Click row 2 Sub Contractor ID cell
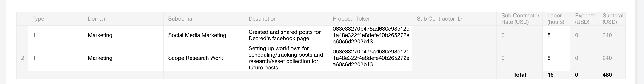The image size is (644, 84). pos(454,58)
